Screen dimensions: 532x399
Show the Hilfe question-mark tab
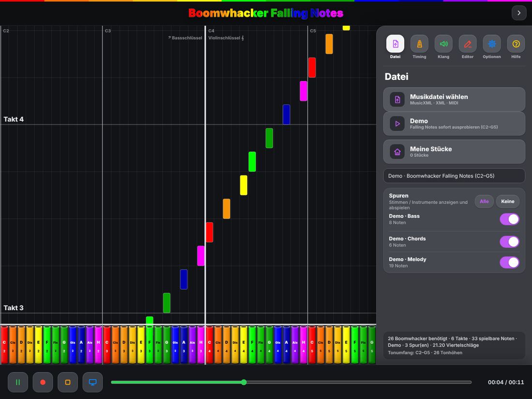point(516,47)
